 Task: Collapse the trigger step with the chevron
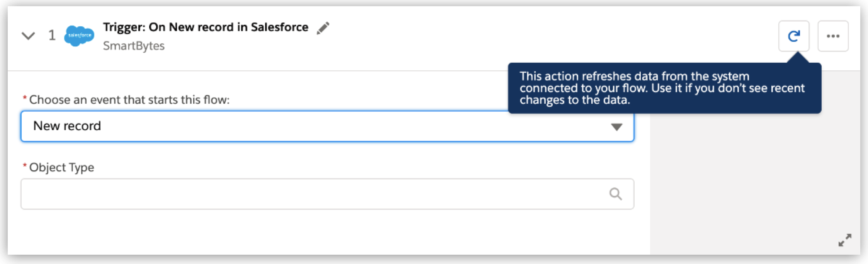[29, 36]
